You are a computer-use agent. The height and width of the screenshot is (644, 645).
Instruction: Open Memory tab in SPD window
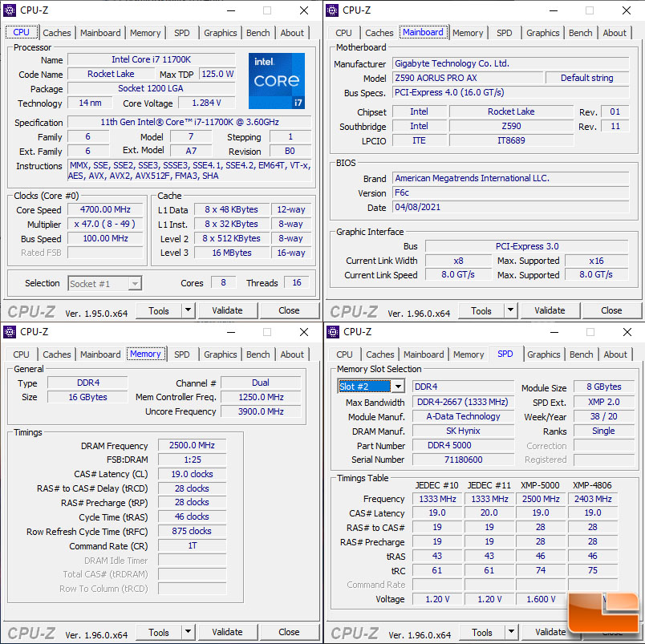click(x=469, y=354)
